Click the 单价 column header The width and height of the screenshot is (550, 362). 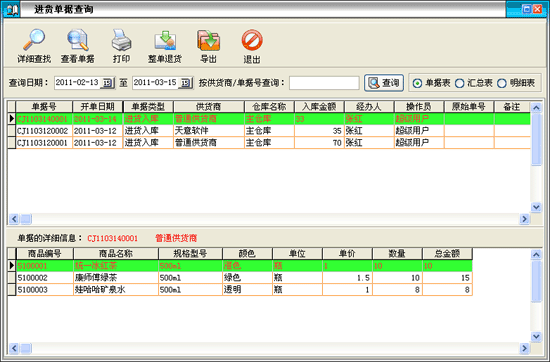point(347,254)
